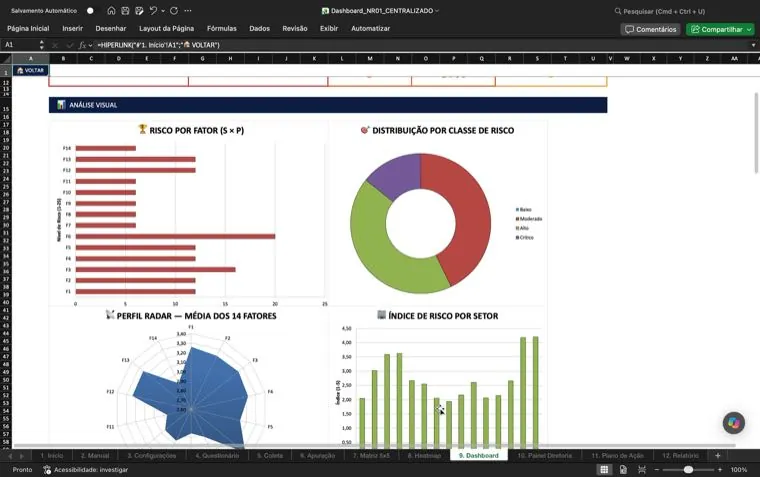This screenshot has height=477, width=760.
Task: Open the Dados ribbon tab
Action: tap(259, 29)
